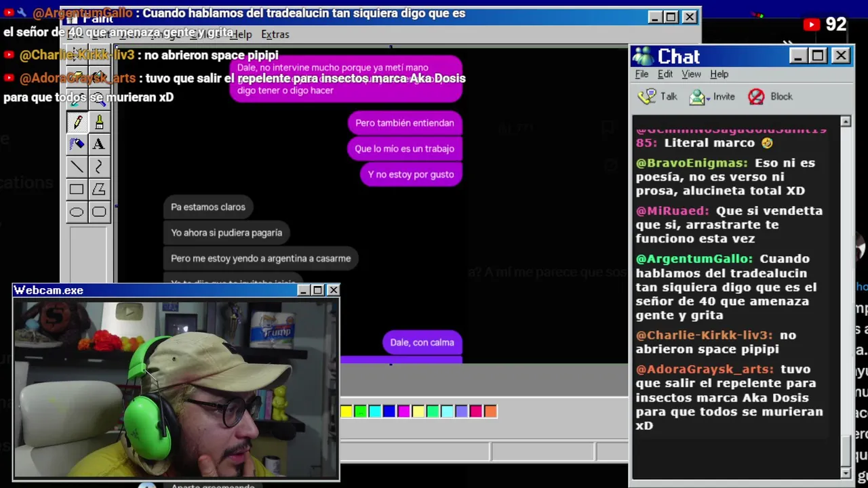Minimize the Paint window
The height and width of the screenshot is (488, 868).
654,17
